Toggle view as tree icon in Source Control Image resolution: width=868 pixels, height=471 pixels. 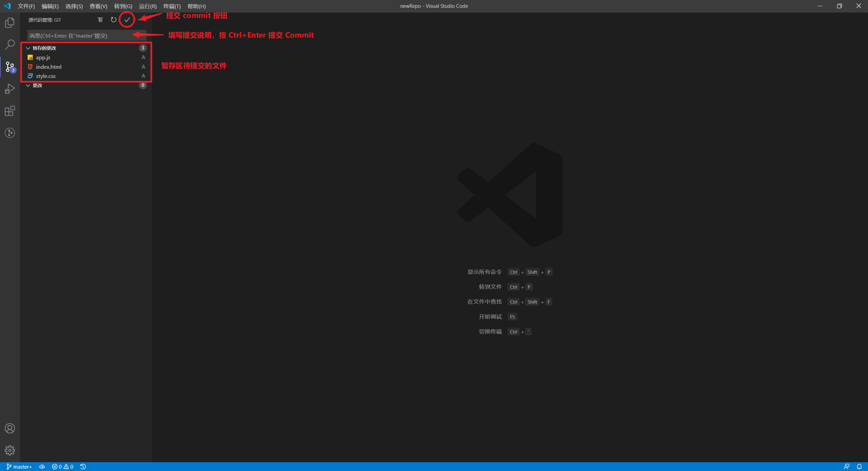(x=100, y=20)
